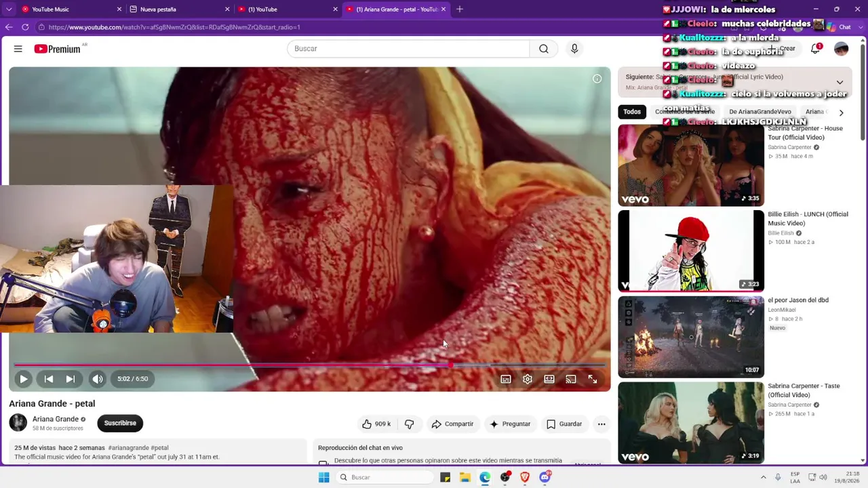This screenshot has height=488, width=868.
Task: Open the YouTube notifications bell
Action: pos(816,49)
